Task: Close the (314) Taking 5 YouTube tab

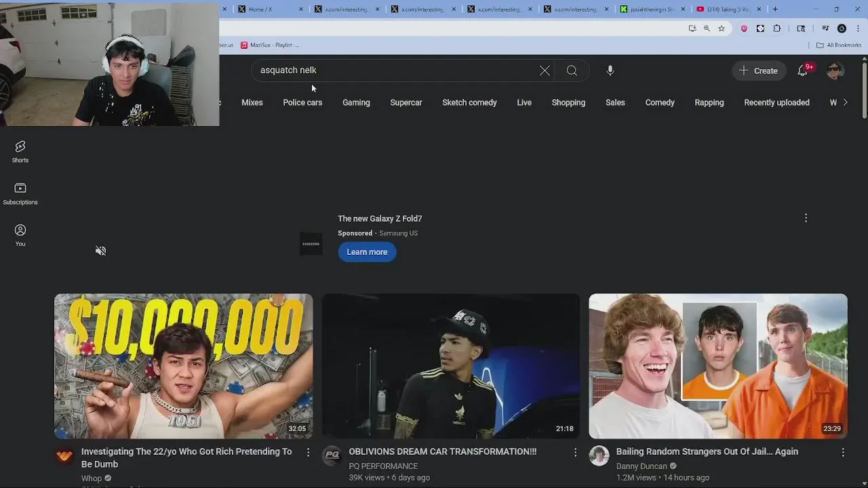Action: point(759,9)
